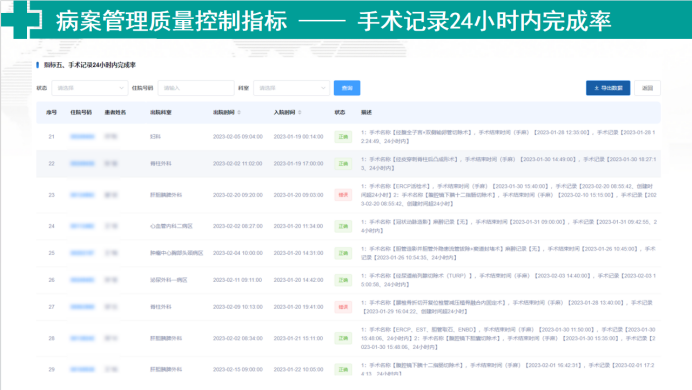Open admission number link in row 22
692x390 pixels.
82,164
